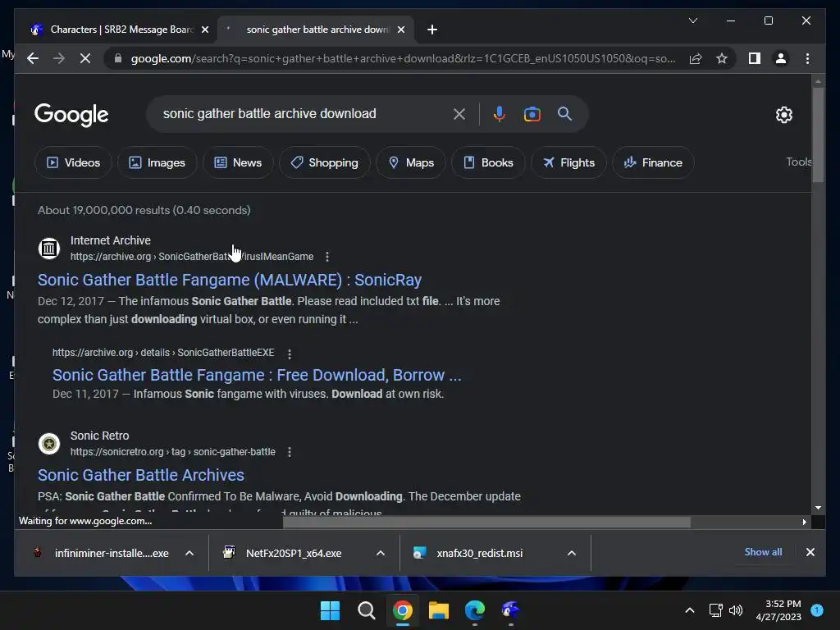Image resolution: width=840 pixels, height=630 pixels.
Task: Click the vertical page scrollbar
Action: pyautogui.click(x=818, y=135)
